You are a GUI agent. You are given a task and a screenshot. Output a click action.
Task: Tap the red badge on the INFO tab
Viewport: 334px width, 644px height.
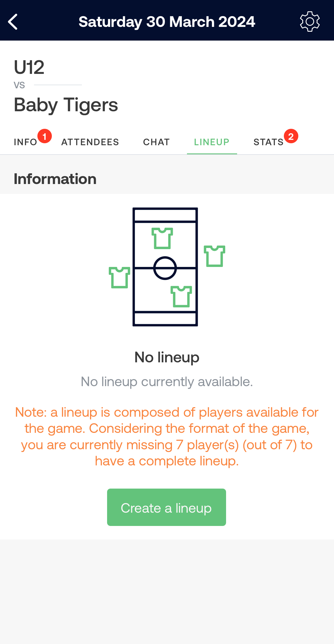[44, 136]
